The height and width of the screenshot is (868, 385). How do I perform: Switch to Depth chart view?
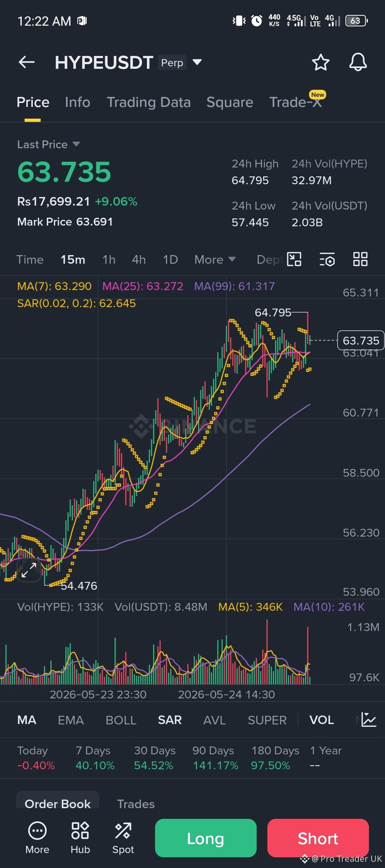(270, 259)
